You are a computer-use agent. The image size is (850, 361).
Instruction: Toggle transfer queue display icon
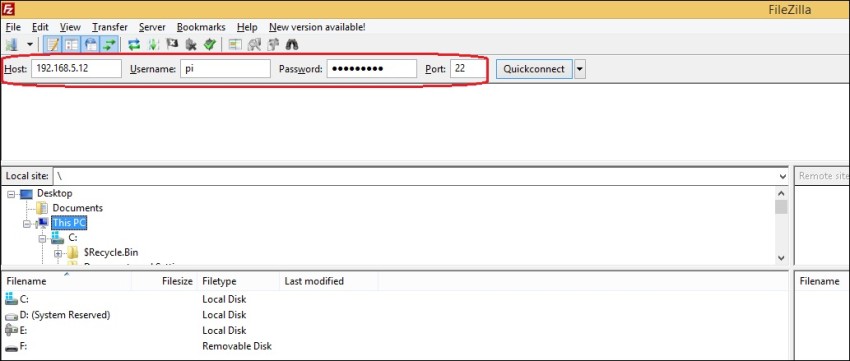tap(110, 44)
